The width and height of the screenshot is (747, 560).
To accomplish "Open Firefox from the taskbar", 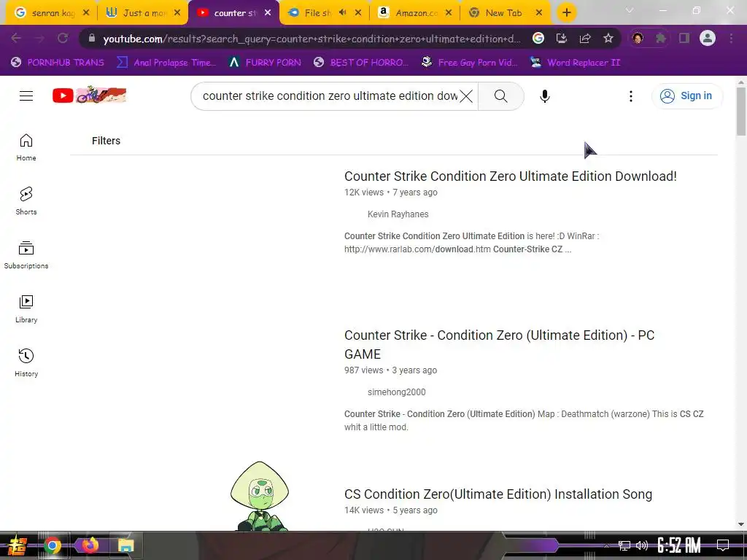I will pos(90,545).
